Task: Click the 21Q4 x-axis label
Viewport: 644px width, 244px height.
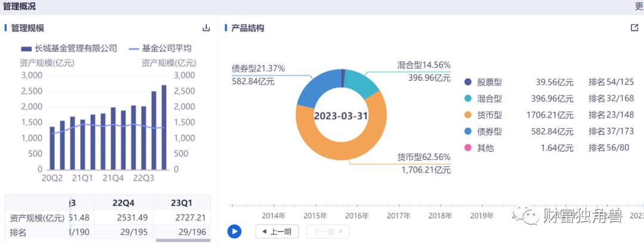Action: 113,178
